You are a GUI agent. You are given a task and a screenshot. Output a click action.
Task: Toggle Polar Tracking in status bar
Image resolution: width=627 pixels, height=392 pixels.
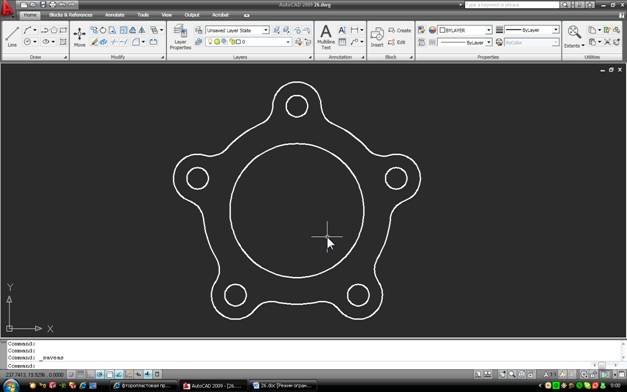[x=100, y=374]
